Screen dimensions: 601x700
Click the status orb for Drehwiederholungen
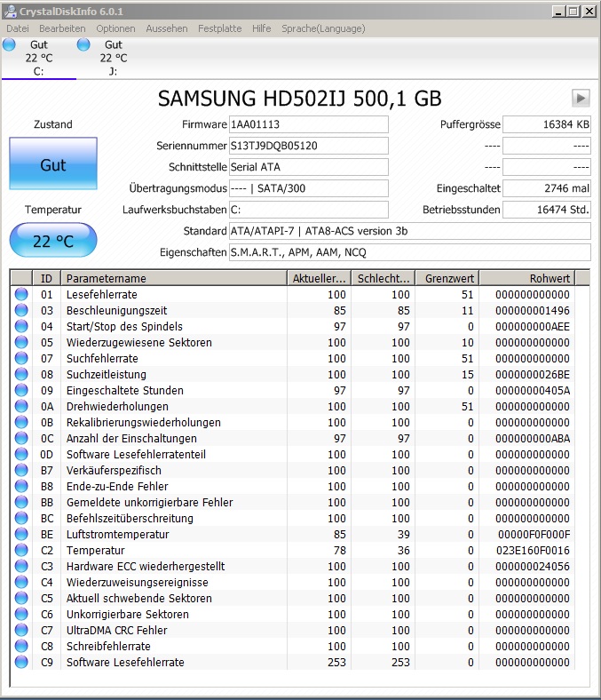[x=21, y=406]
